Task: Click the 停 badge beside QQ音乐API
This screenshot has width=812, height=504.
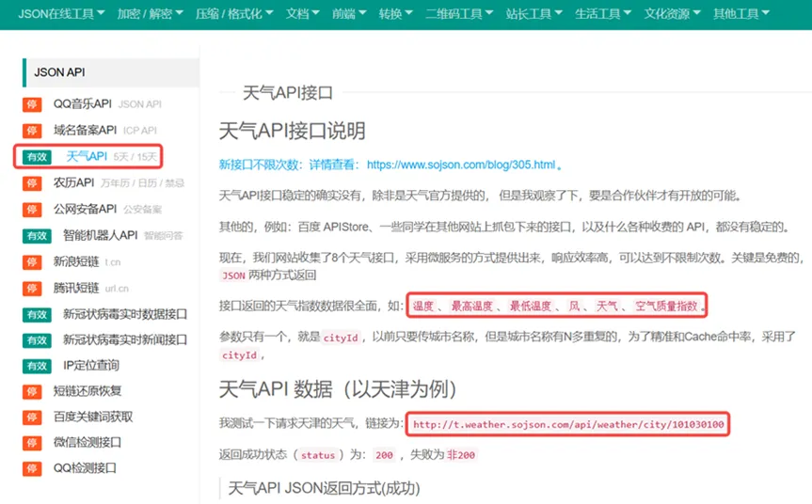Action: (32, 104)
